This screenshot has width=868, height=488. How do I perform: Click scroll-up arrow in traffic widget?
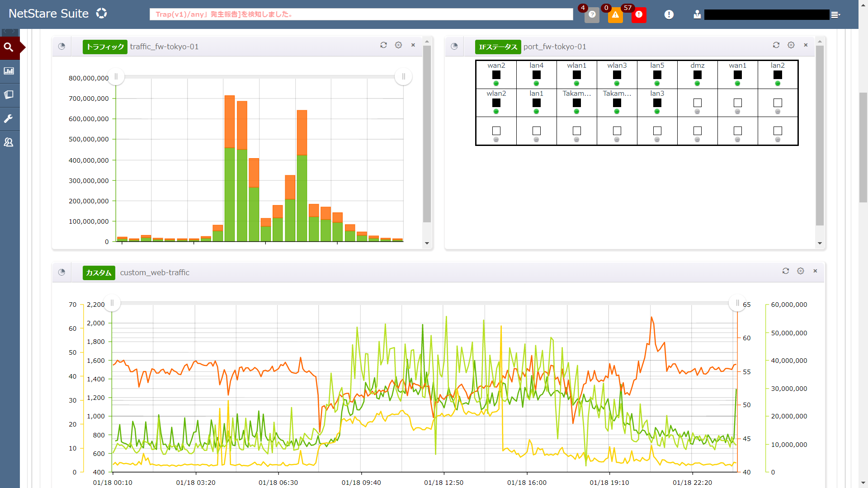pos(427,42)
